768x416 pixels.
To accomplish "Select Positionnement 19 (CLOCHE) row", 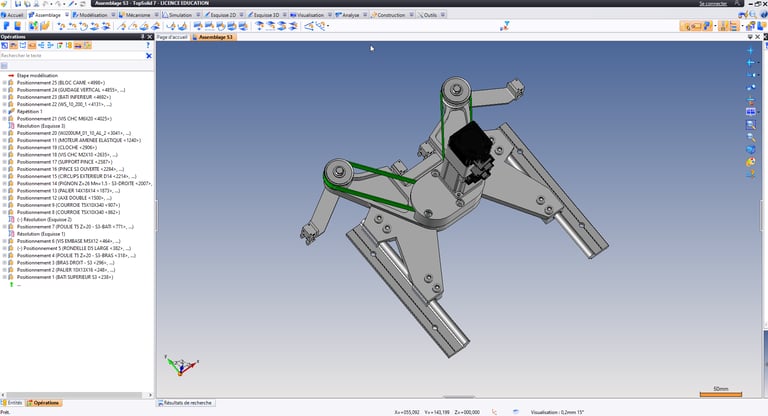I will [57, 147].
